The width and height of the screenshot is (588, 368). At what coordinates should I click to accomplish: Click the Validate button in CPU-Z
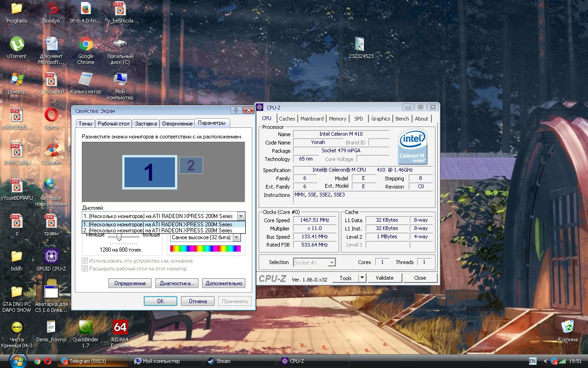point(384,278)
